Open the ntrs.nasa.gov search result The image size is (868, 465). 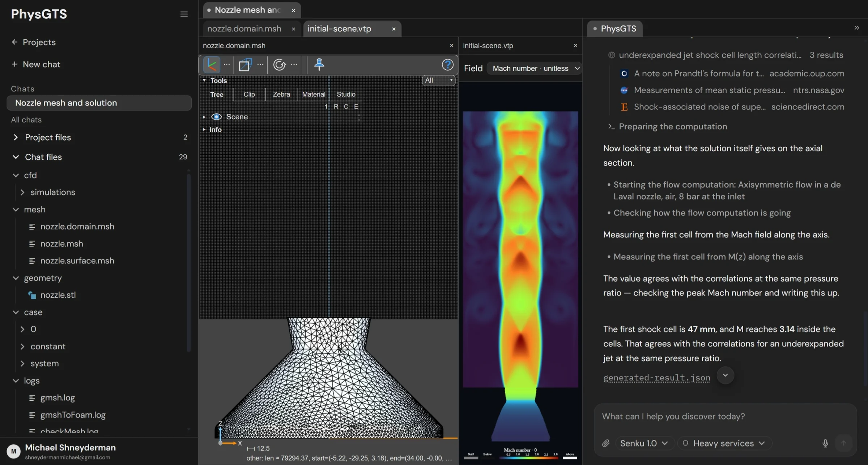732,90
